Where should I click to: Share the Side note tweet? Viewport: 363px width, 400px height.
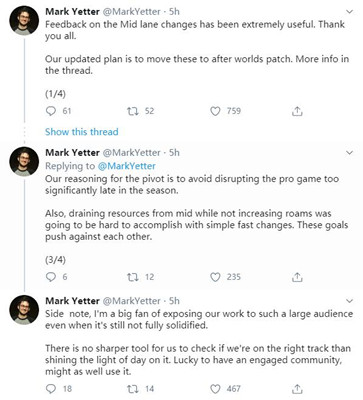[x=297, y=388]
